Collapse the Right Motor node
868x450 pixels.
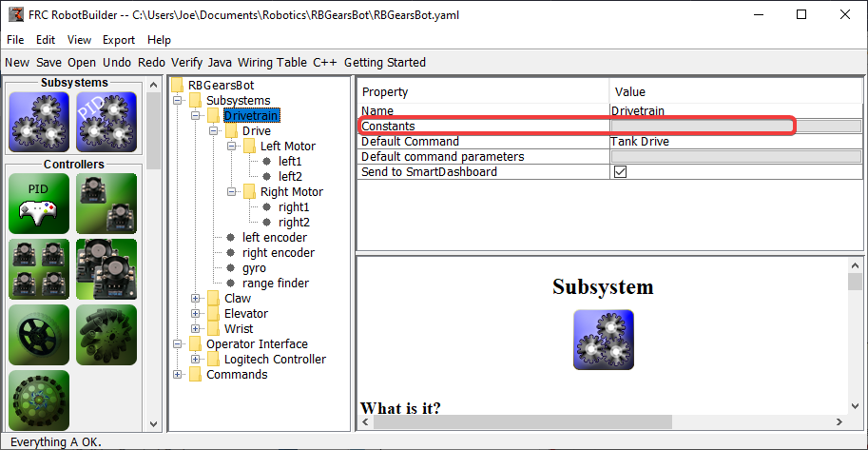(x=231, y=192)
